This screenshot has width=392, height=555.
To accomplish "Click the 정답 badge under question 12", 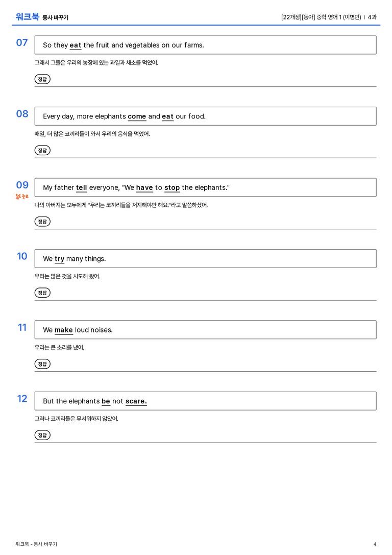I will click(42, 435).
